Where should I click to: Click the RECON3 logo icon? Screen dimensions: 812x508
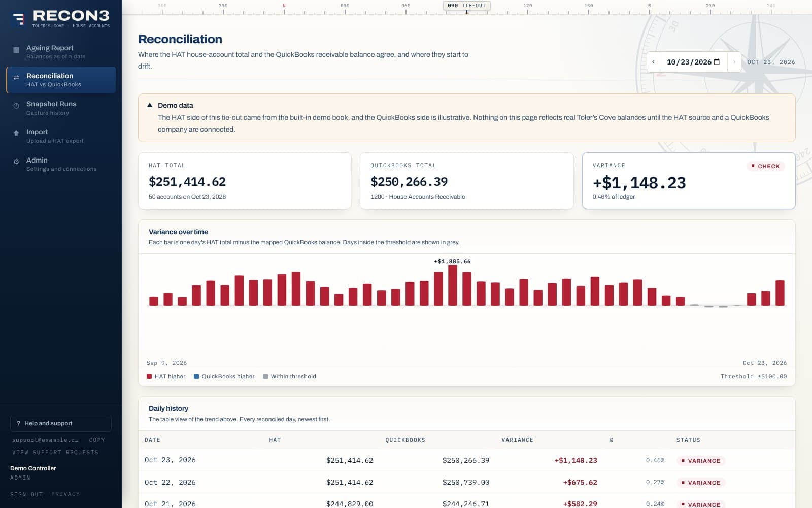(x=19, y=19)
